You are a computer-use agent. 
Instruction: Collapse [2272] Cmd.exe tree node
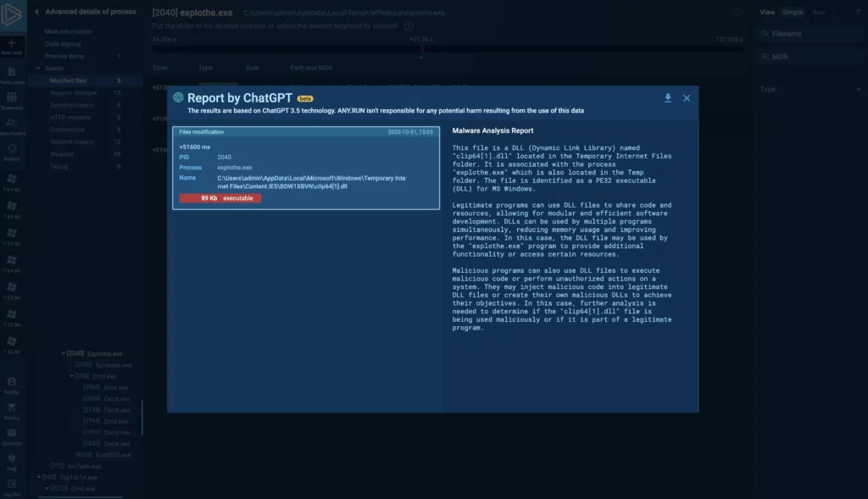point(47,489)
